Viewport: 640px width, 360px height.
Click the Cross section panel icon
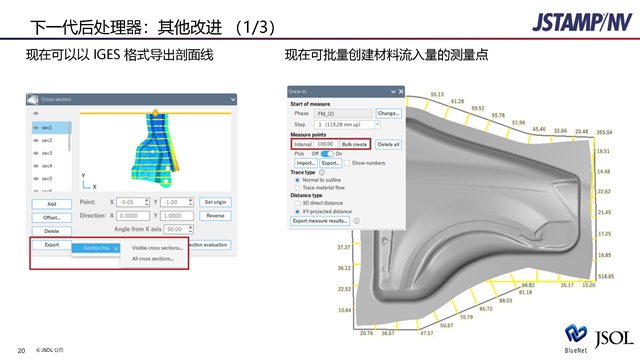[33, 99]
